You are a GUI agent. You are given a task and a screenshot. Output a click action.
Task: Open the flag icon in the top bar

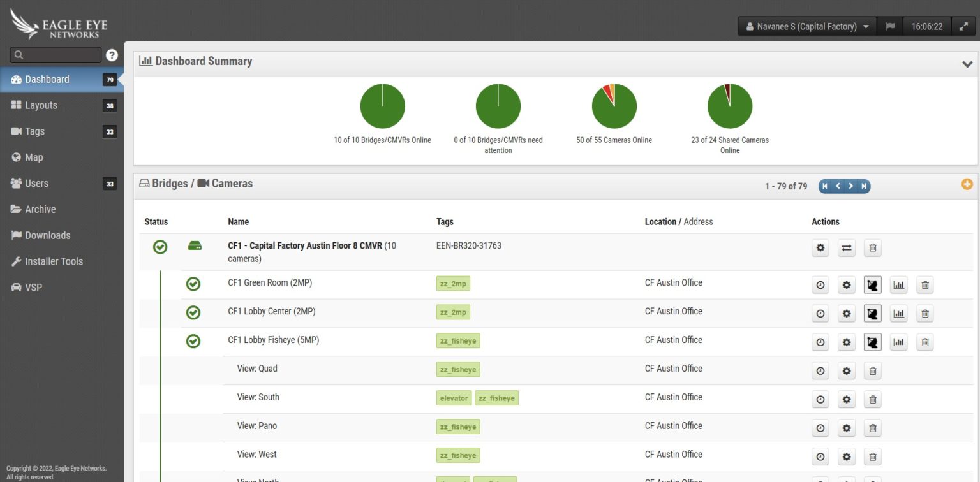coord(889,26)
